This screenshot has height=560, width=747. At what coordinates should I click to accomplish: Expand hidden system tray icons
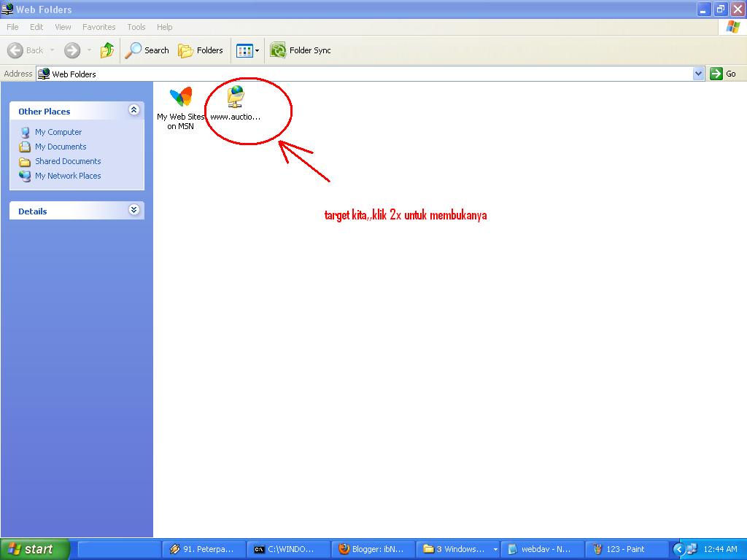679,550
